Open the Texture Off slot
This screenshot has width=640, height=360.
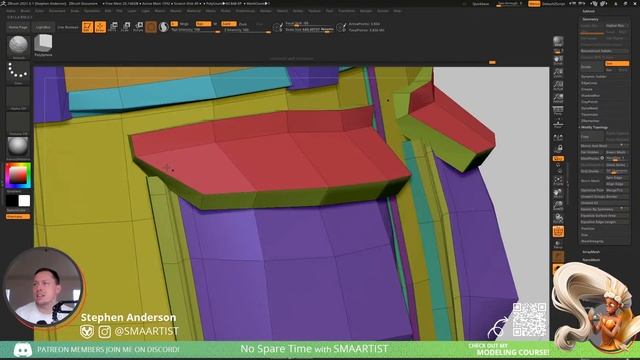18,123
